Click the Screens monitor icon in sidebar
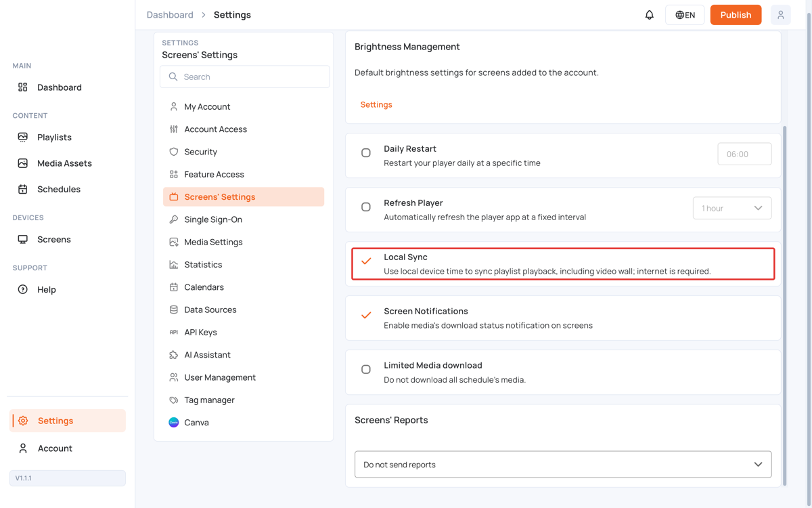 click(23, 239)
